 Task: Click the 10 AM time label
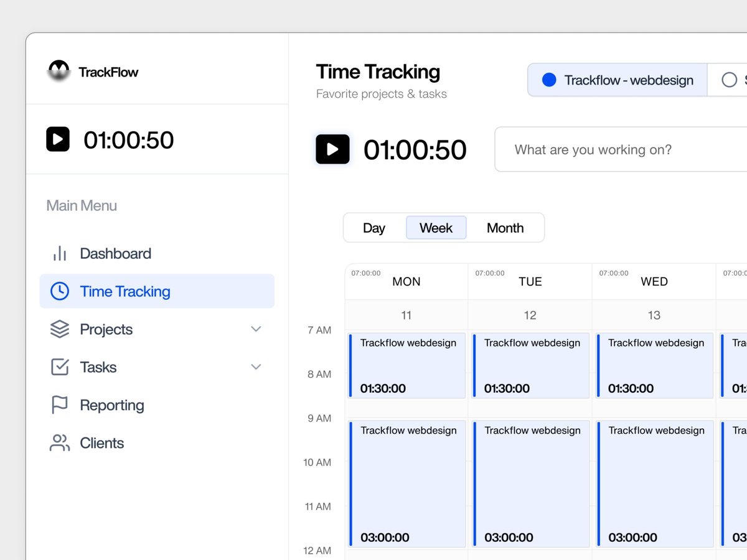tap(317, 462)
